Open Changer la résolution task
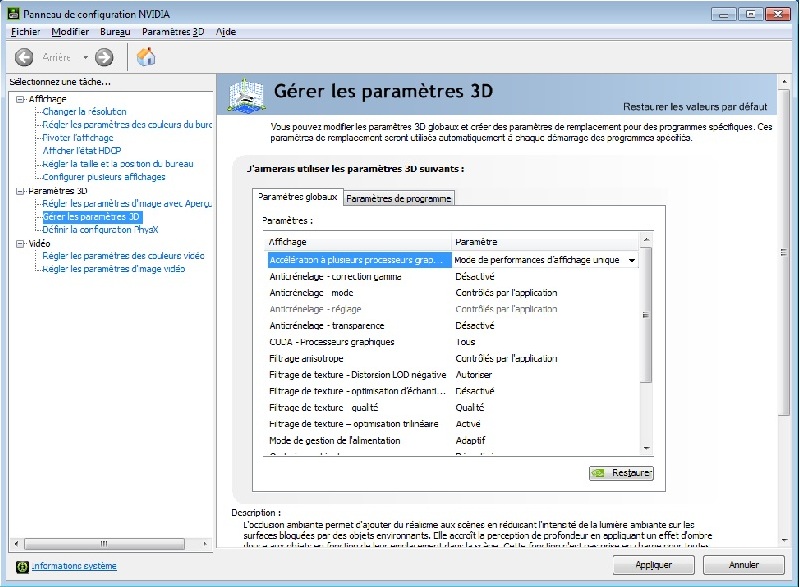Image resolution: width=800 pixels, height=587 pixels. (84, 112)
